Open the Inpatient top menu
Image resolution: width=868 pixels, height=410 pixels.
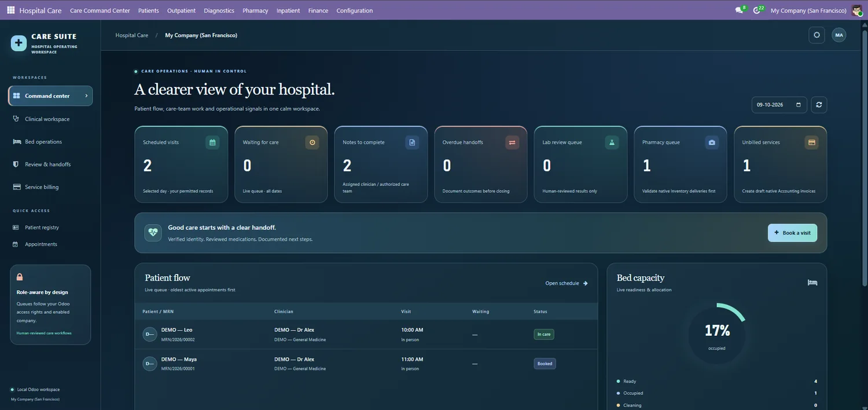pos(288,10)
